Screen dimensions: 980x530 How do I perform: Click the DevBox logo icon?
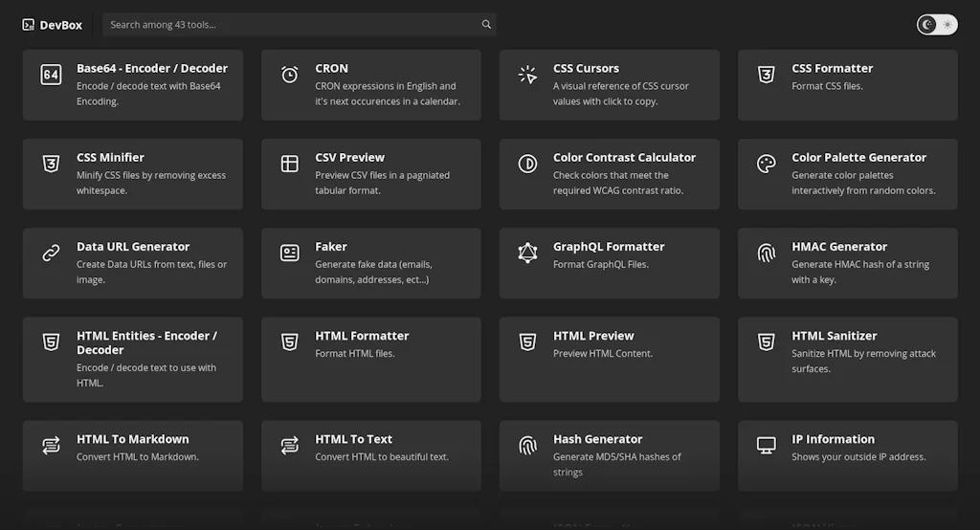click(28, 24)
